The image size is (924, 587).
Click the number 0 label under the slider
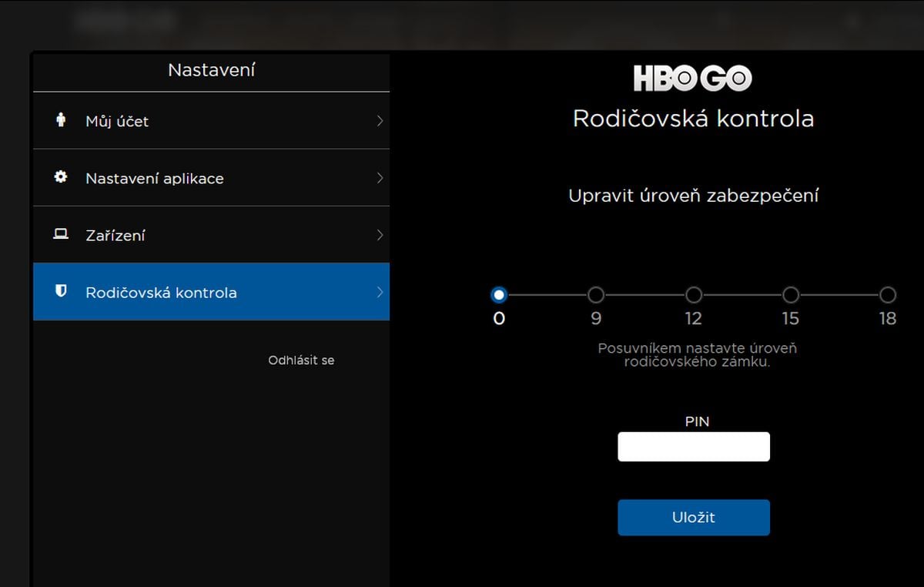point(499,319)
